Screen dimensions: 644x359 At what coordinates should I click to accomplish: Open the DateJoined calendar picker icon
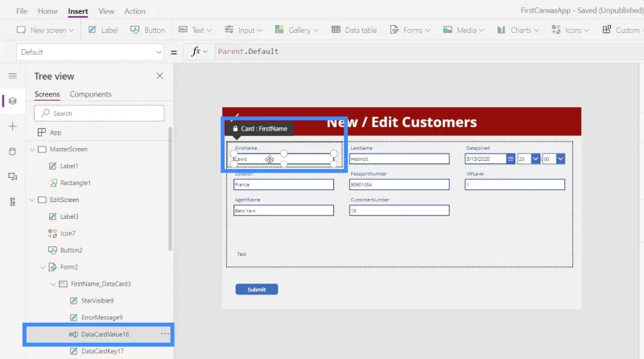coord(510,159)
